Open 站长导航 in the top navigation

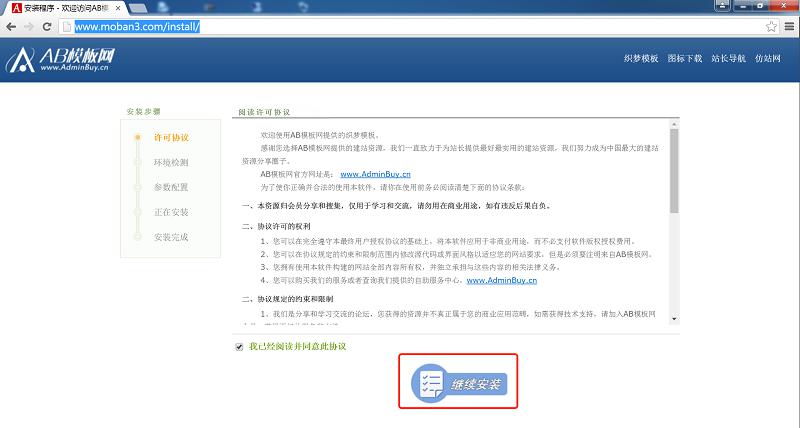tap(729, 58)
